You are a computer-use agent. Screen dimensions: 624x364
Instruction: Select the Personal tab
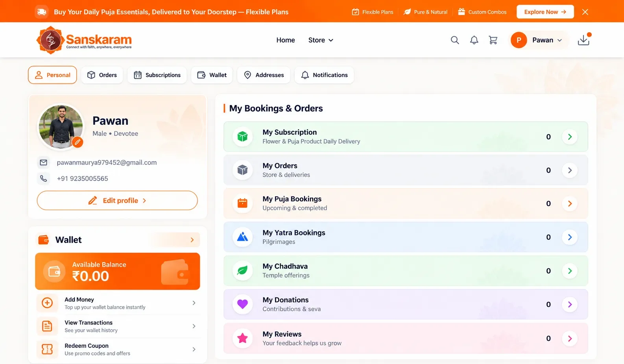[x=52, y=75]
